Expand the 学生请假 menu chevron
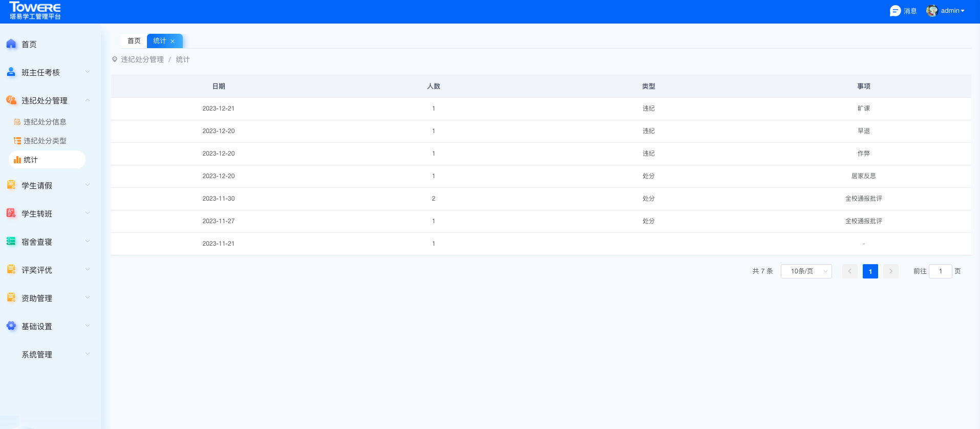 [88, 185]
